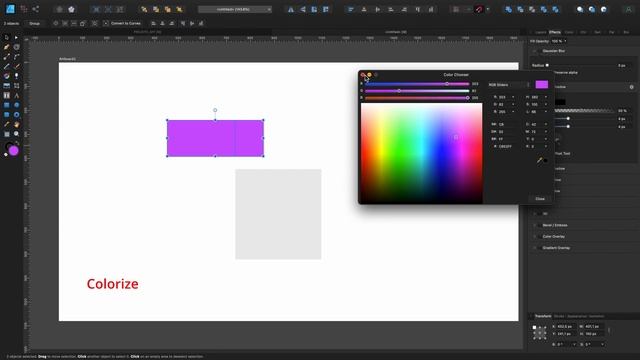This screenshot has height=360, width=640.
Task: Click the Colorize text on the artboard
Action: [113, 284]
